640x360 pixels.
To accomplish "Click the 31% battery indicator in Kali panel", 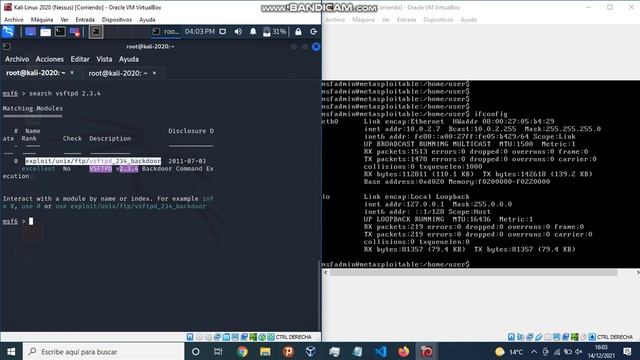I will pos(275,31).
